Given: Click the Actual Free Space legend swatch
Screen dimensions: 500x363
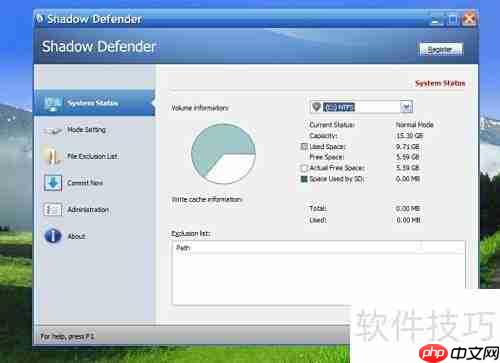Looking at the screenshot, I should [304, 168].
